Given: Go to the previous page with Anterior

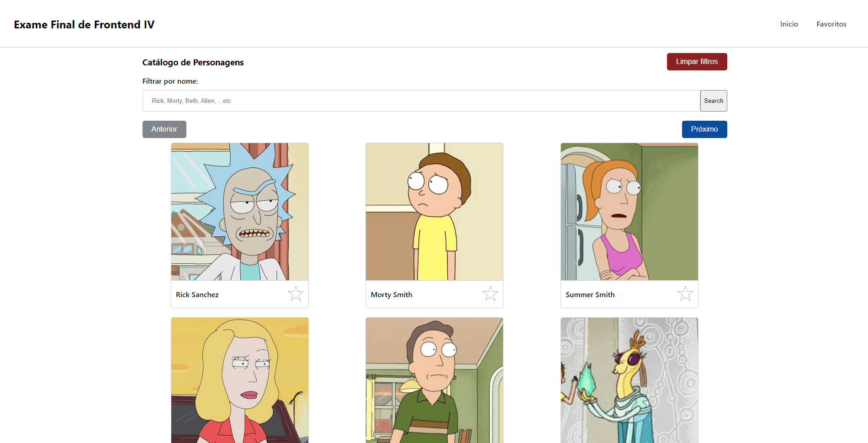Looking at the screenshot, I should coord(164,129).
